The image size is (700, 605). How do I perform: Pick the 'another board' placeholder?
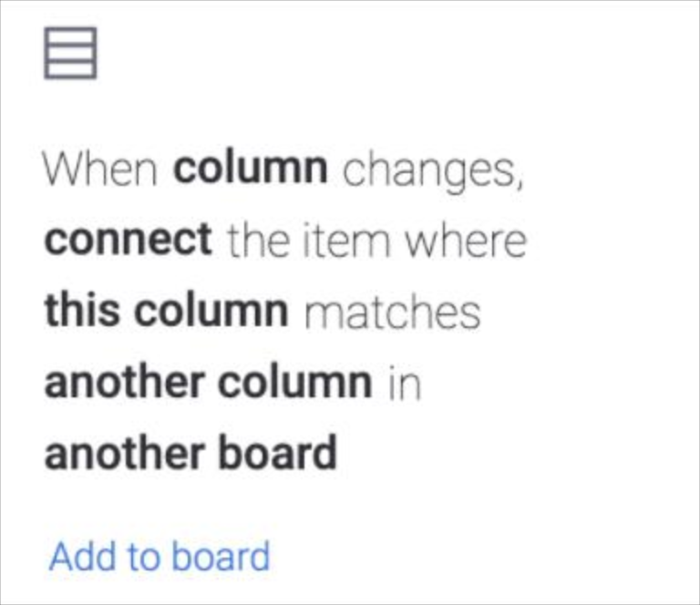coord(190,453)
